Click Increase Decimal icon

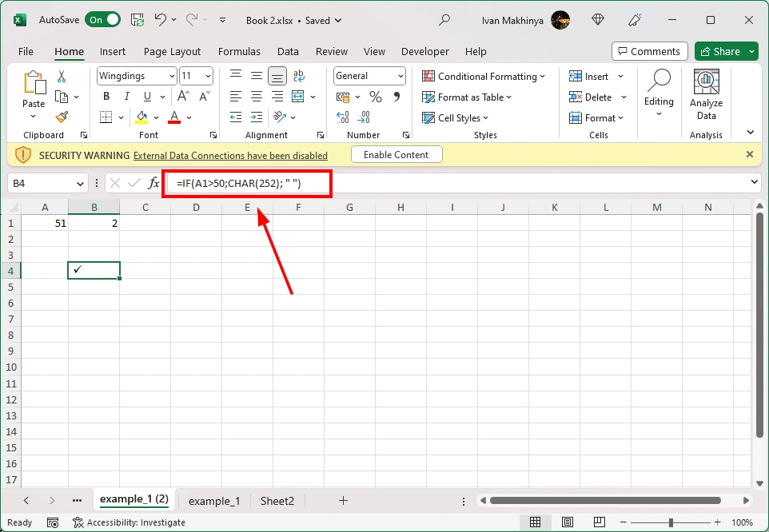pyautogui.click(x=343, y=117)
